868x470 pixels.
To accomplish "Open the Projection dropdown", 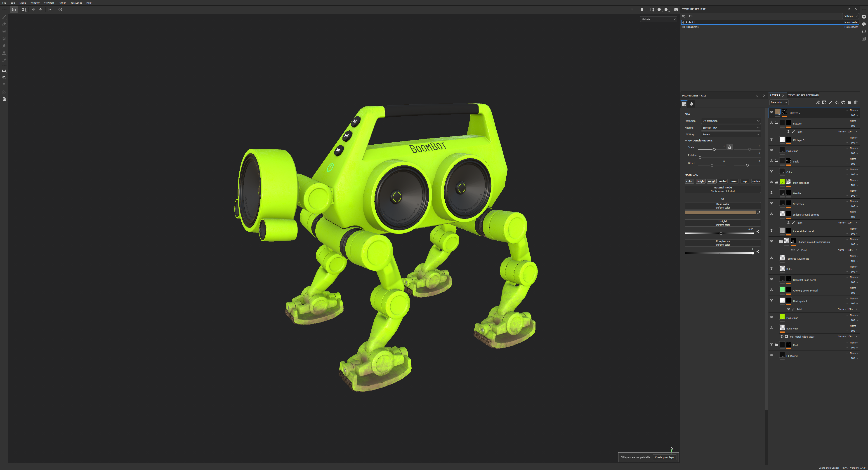I will (731, 121).
